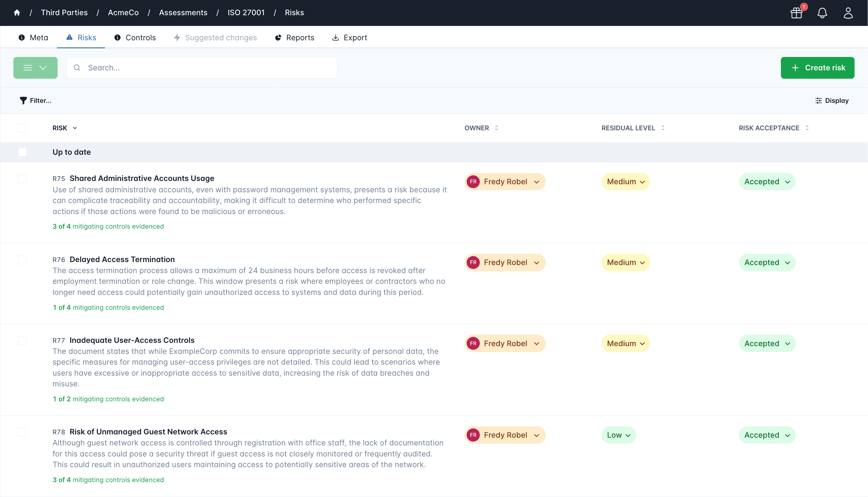Open owner dropdown for R77
The image size is (868, 497).
pos(505,343)
